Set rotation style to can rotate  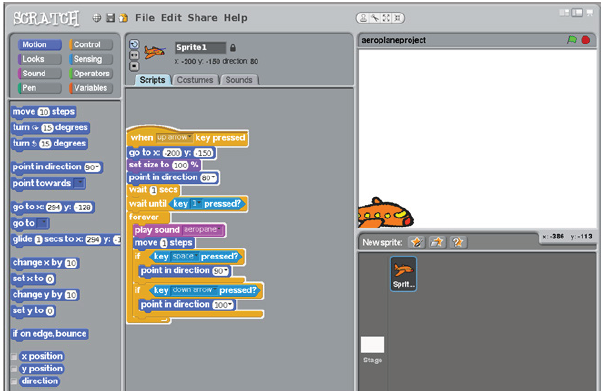tap(134, 44)
